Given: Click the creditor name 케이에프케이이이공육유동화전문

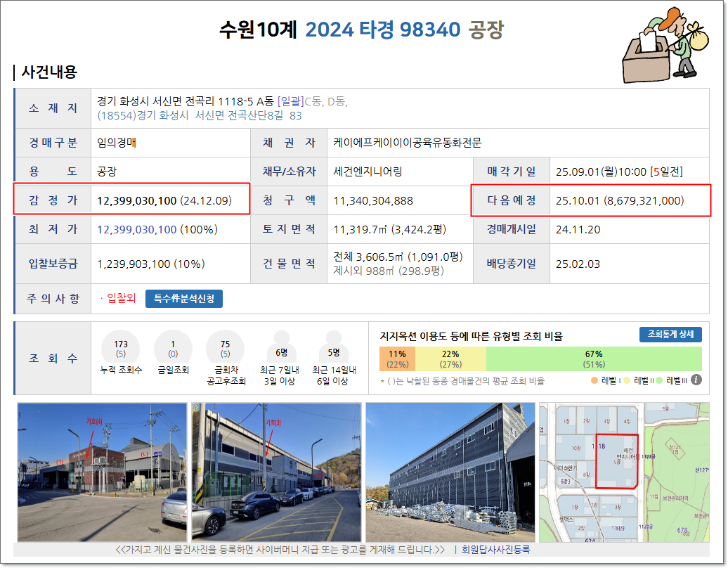Looking at the screenshot, I should coord(407,143).
